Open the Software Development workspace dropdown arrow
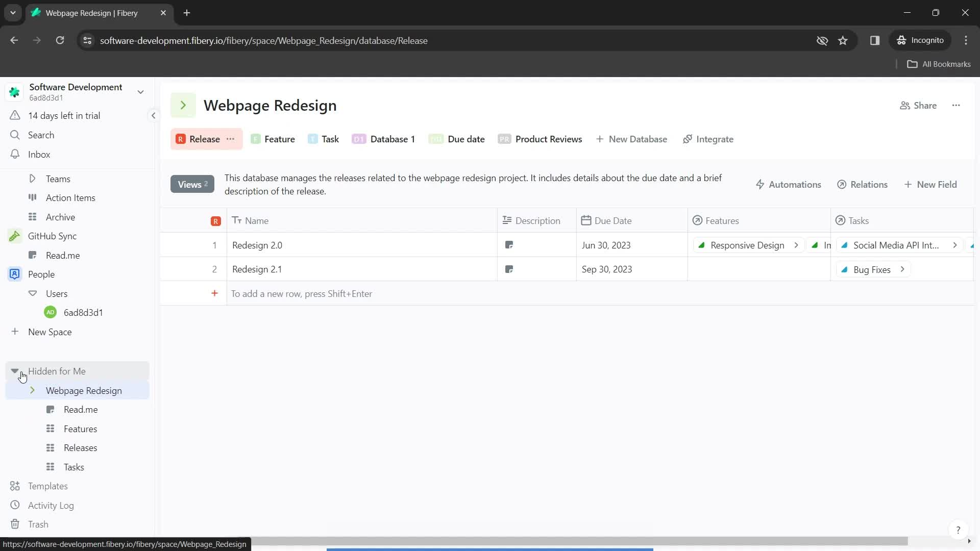The width and height of the screenshot is (980, 551). pos(140,92)
